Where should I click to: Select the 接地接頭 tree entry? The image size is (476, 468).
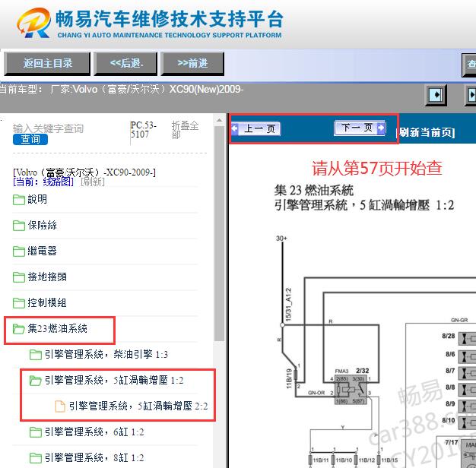click(x=47, y=277)
